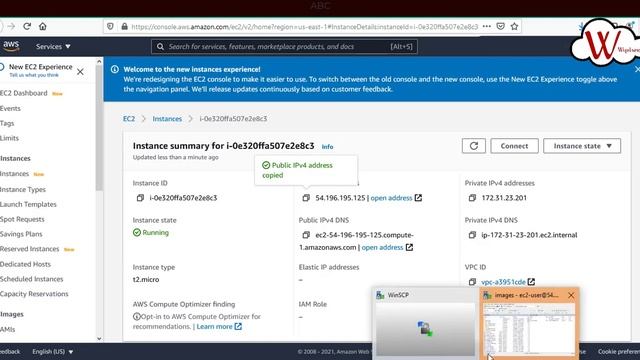Image resolution: width=640 pixels, height=360 pixels.
Task: Open Dedicated Hosts in sidebar
Action: (x=25, y=264)
